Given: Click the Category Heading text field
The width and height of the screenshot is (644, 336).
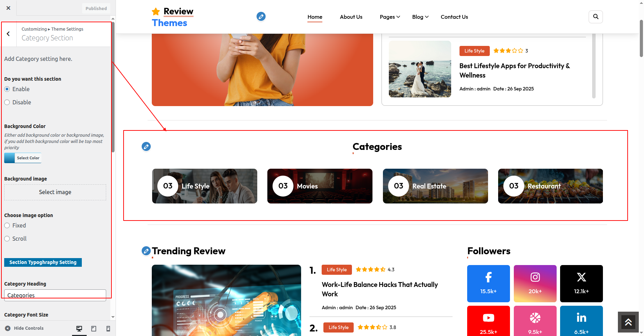Looking at the screenshot, I should tap(55, 295).
